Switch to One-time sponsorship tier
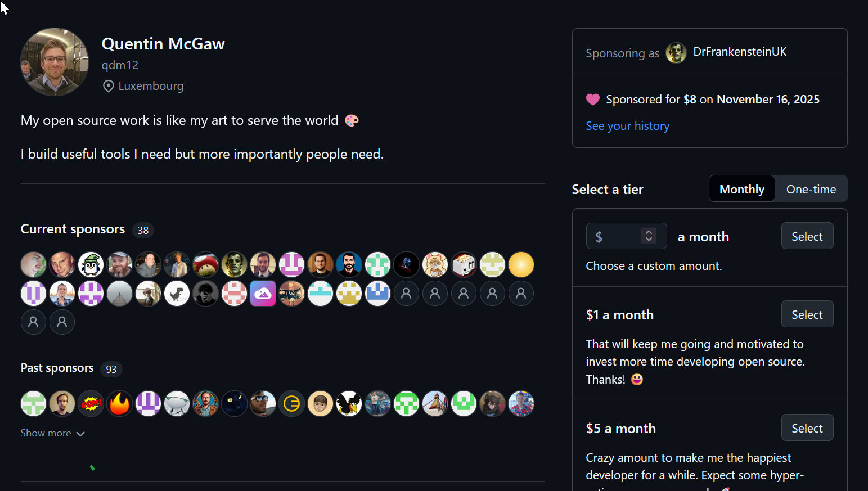 point(811,189)
